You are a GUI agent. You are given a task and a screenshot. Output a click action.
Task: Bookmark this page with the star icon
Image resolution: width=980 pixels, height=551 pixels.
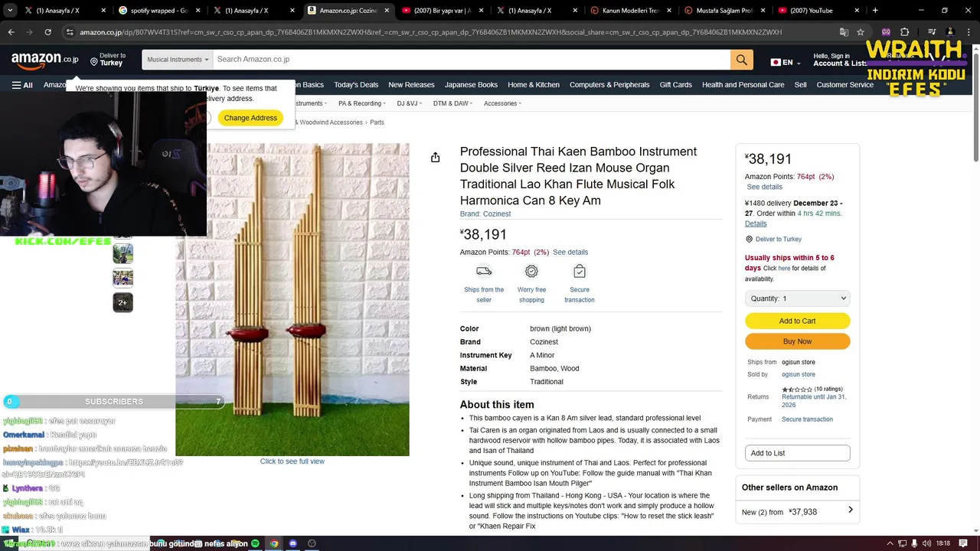coord(861,32)
